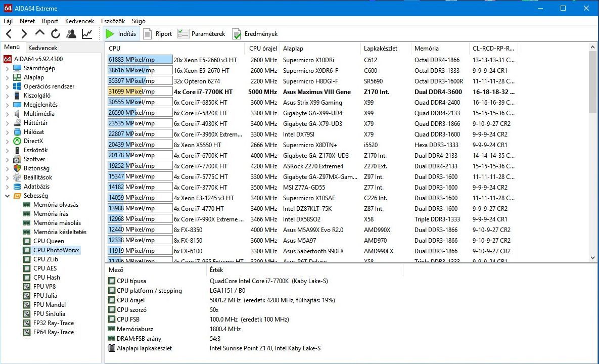Open the graph chart icon in the toolbar
Viewport: 599px width, 364px height.
87,34
